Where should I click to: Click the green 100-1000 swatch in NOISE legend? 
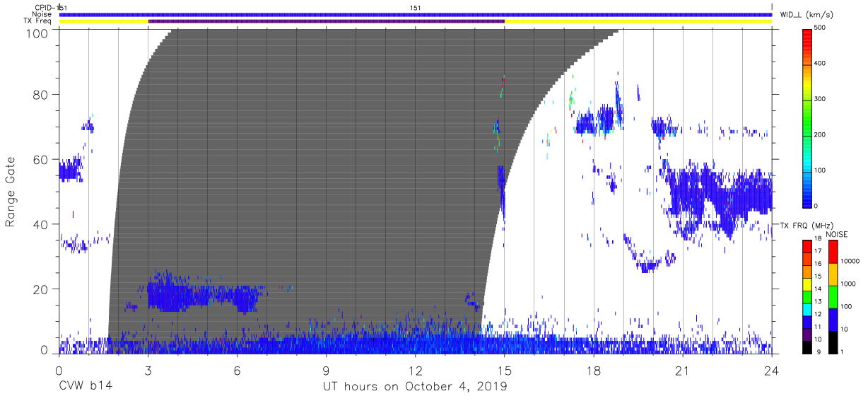click(x=833, y=297)
